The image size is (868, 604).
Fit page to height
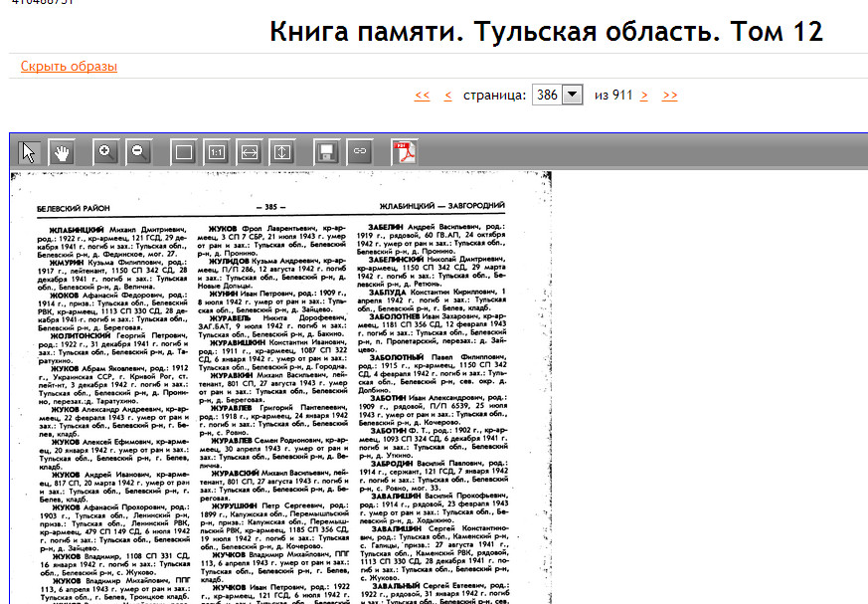point(282,152)
